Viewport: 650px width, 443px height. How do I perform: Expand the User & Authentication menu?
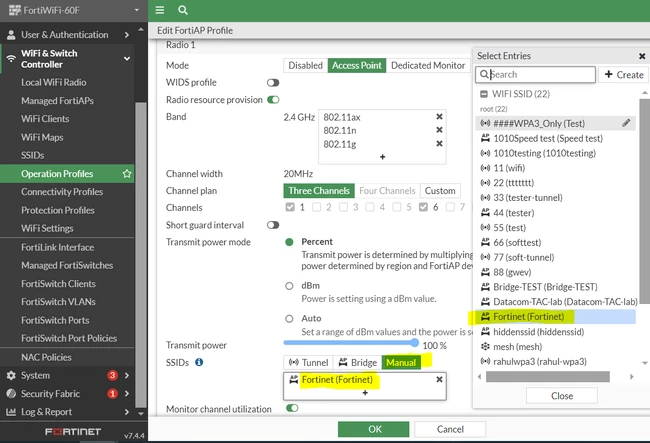[127, 35]
